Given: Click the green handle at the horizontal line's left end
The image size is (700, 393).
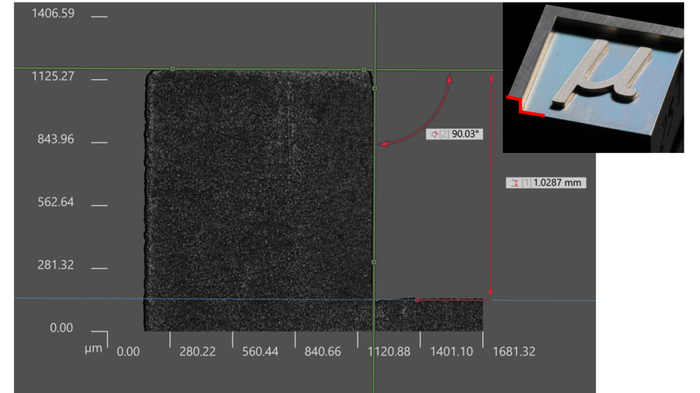Looking at the screenshot, I should (173, 69).
